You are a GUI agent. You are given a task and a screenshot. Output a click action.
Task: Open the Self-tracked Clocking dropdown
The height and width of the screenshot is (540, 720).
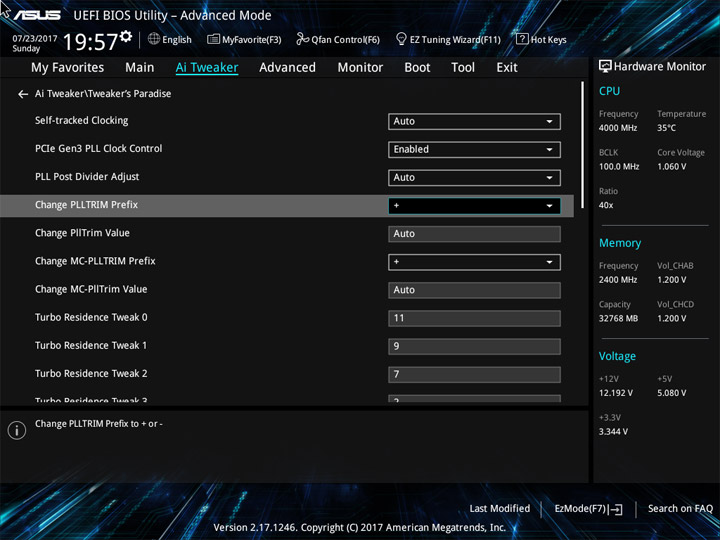[474, 122]
